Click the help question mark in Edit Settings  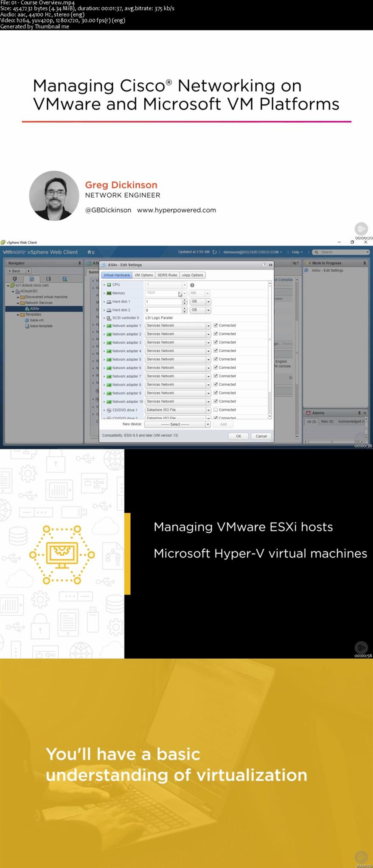pyautogui.click(x=264, y=265)
